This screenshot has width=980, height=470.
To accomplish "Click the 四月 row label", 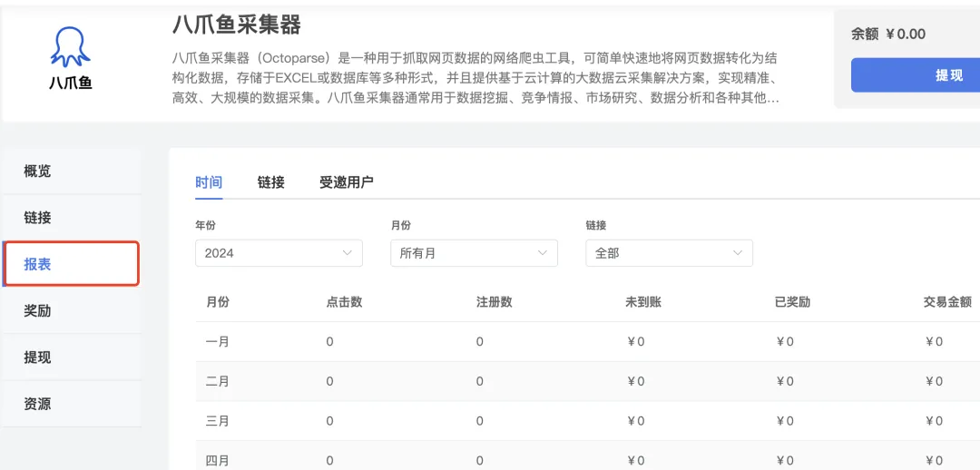I will click(x=218, y=461).
